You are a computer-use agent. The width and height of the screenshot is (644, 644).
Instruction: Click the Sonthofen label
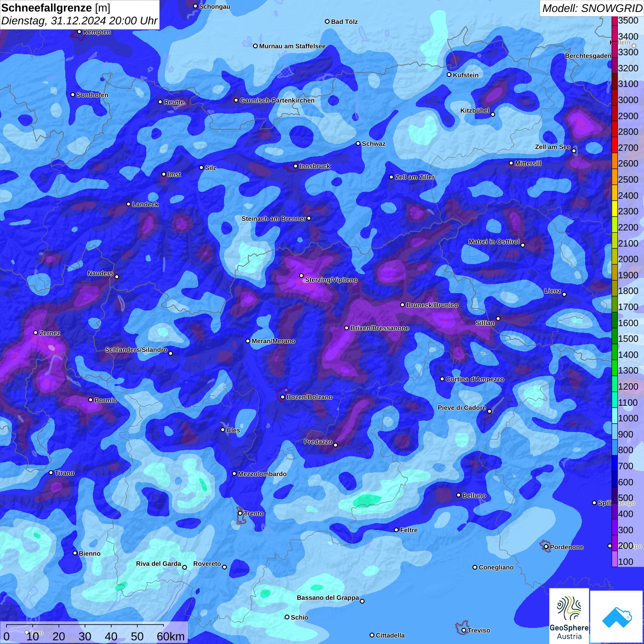pos(92,95)
